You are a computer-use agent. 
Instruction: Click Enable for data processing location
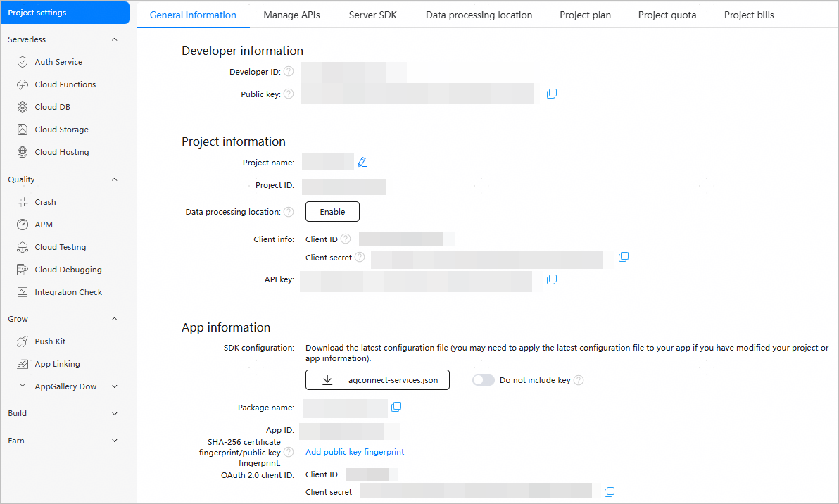[332, 212]
